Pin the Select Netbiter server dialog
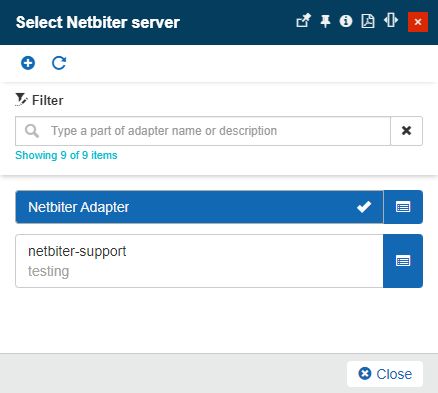 (x=325, y=21)
